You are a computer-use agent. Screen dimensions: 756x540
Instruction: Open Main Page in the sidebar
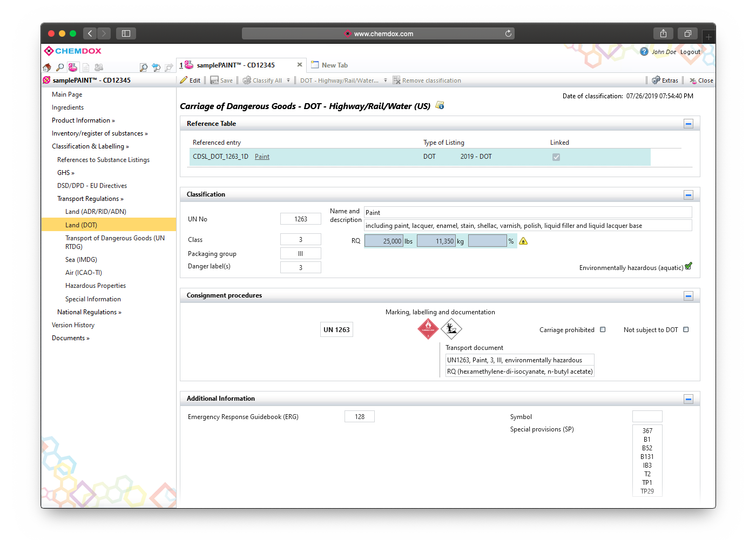tap(67, 94)
